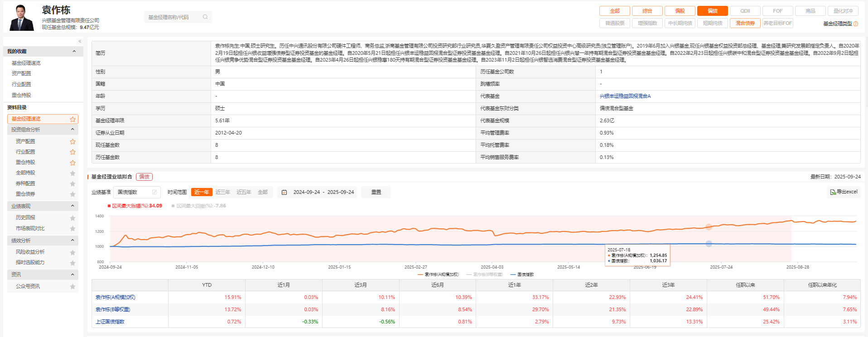Click 导出excel export button
The width and height of the screenshot is (868, 337).
(x=844, y=192)
